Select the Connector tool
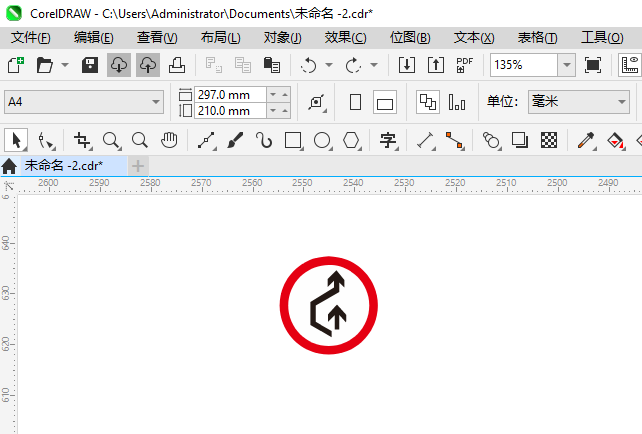The image size is (642, 434). [x=454, y=141]
